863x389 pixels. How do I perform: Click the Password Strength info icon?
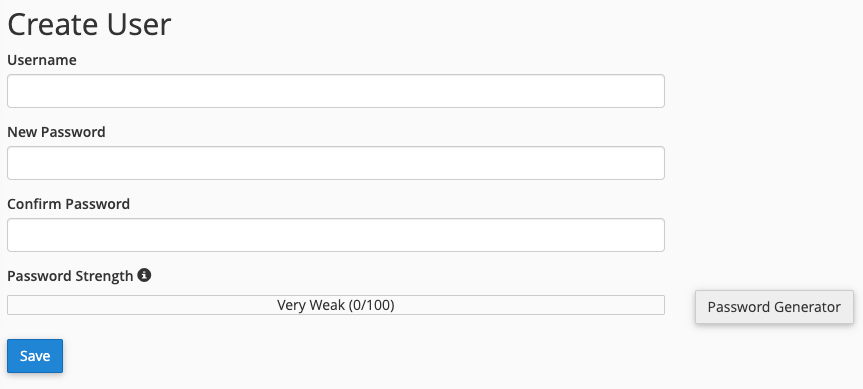[x=144, y=275]
